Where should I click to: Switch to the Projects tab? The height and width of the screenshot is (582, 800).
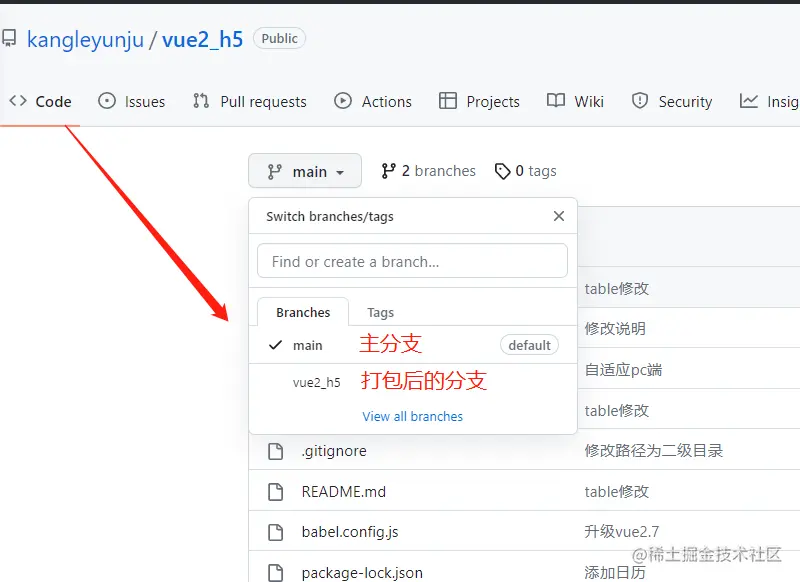click(479, 102)
